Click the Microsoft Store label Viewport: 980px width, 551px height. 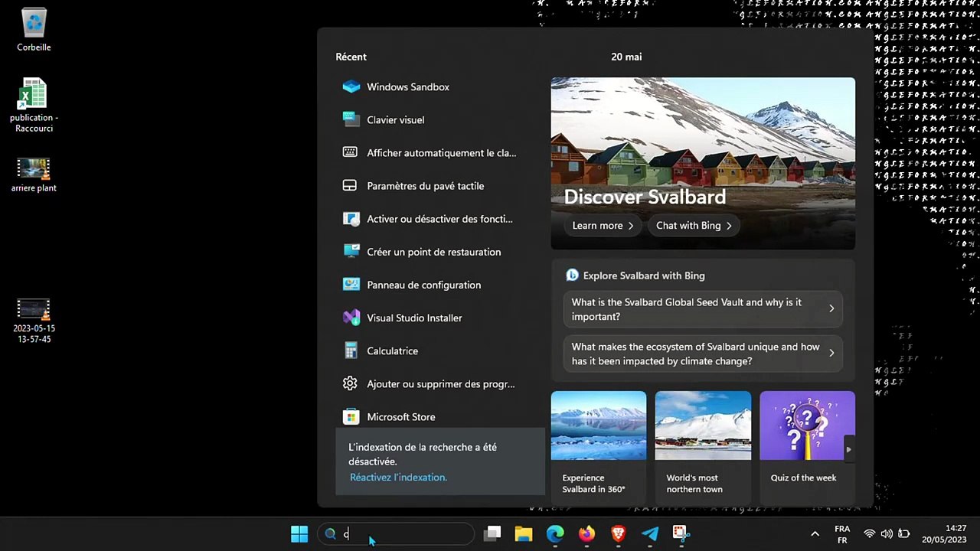[400, 417]
